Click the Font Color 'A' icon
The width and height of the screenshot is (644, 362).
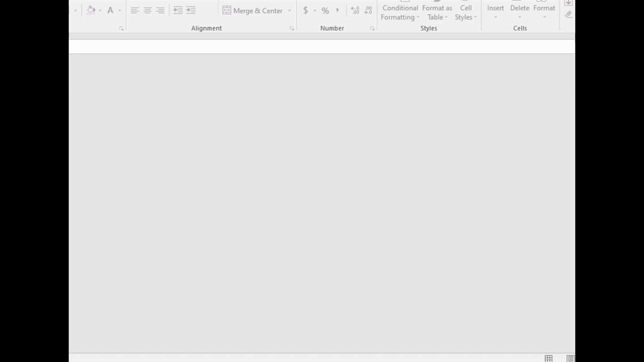[110, 10]
